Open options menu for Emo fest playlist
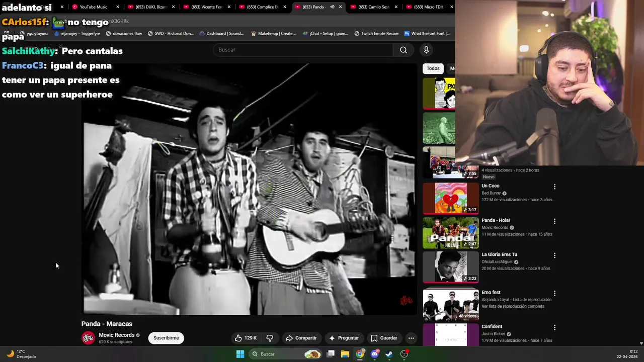Image resolution: width=644 pixels, height=362 pixels. 555,293
